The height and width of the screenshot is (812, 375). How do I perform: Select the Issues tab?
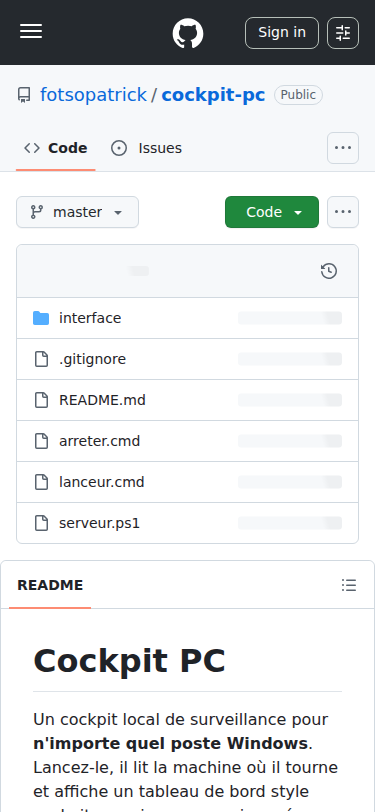[147, 149]
